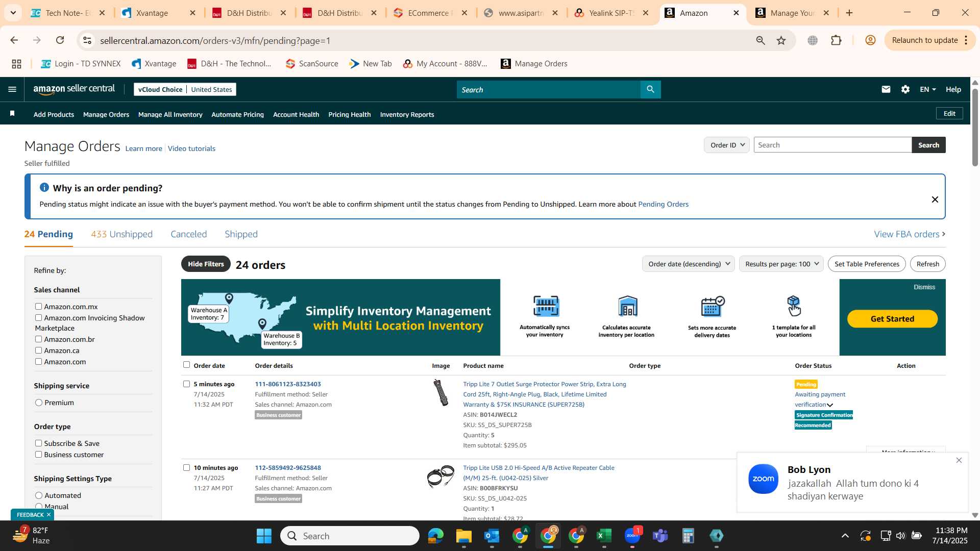Open the View FBA orders link
The image size is (980, 551).
click(x=910, y=234)
